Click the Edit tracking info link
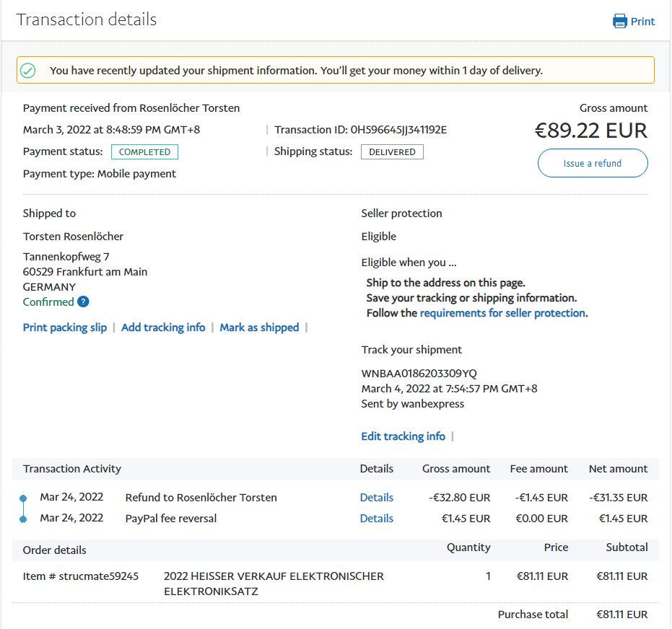This screenshot has height=629, width=672. click(x=403, y=436)
